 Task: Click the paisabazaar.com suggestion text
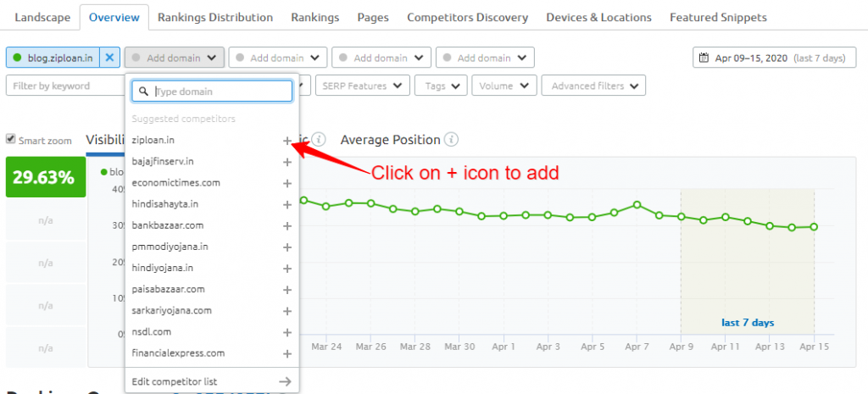point(169,289)
